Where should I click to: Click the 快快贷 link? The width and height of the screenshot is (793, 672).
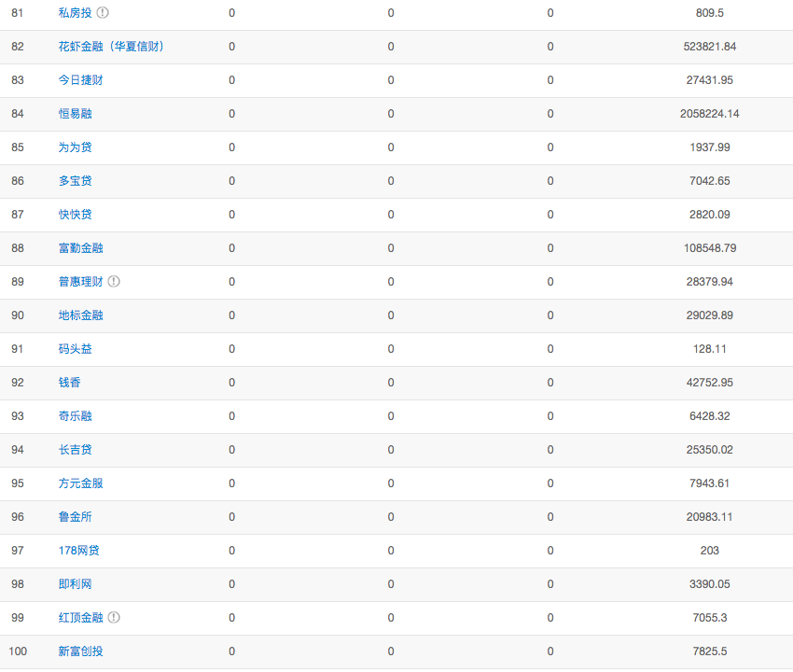(75, 215)
